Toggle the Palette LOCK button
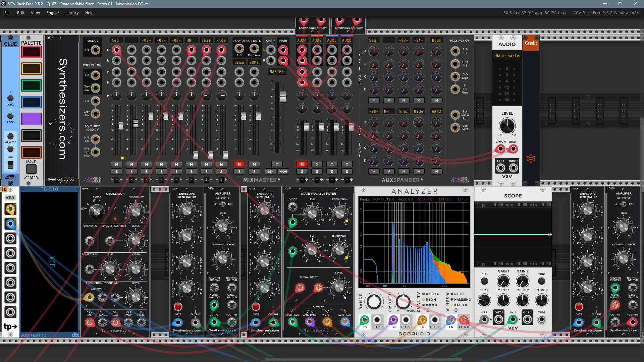 [31, 169]
